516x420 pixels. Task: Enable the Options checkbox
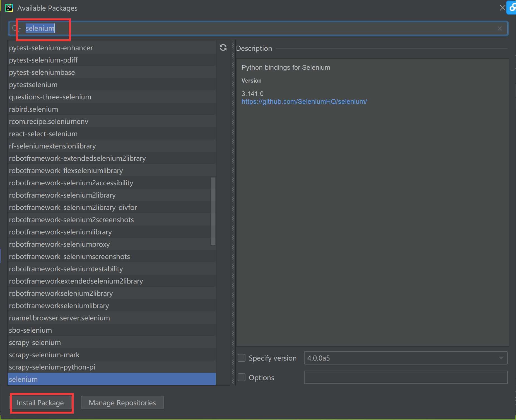click(x=242, y=377)
